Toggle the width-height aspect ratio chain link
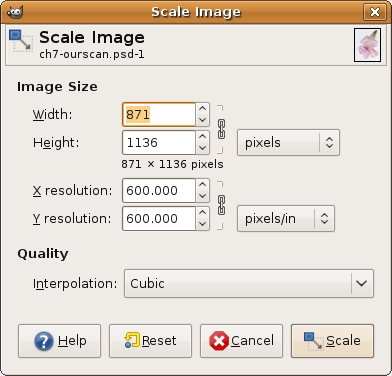This screenshot has height=376, width=392. (221, 129)
